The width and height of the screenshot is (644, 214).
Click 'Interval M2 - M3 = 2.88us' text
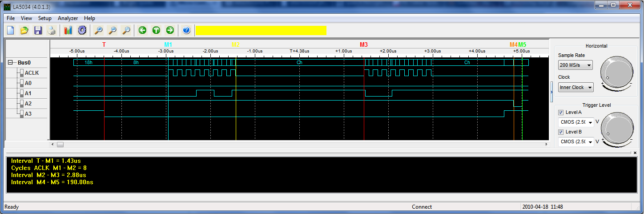click(x=48, y=175)
